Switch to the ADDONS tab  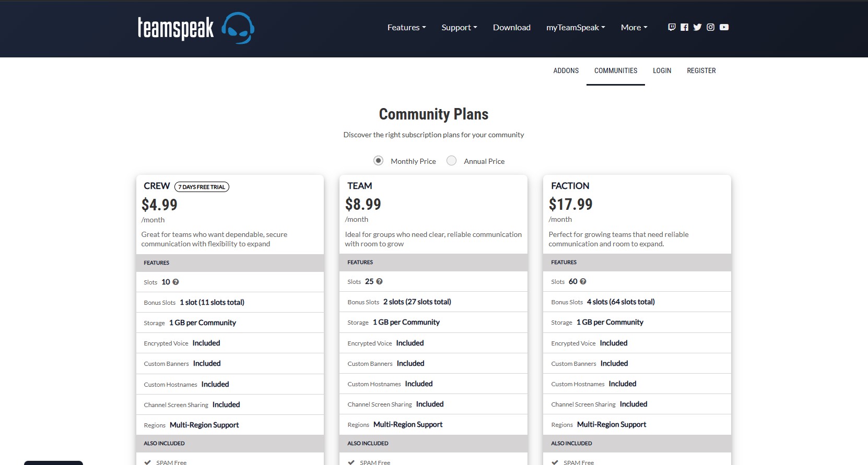[x=566, y=70]
